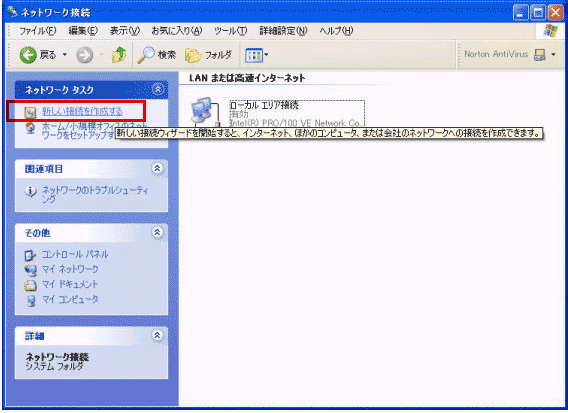Click the Up folder icon in toolbar
Image resolution: width=568 pixels, height=413 pixels.
click(119, 55)
